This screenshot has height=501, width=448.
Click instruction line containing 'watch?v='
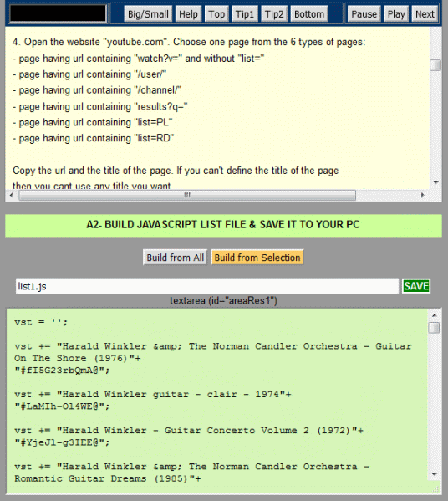[139, 59]
